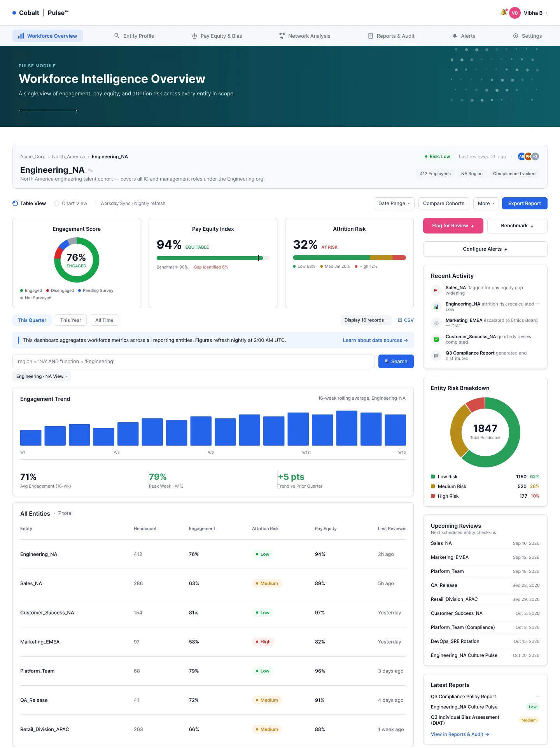Open the Display 10 records dropdown

(x=366, y=320)
